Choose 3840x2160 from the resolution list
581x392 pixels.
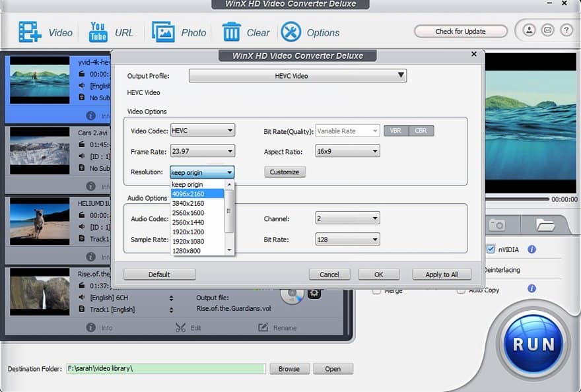(x=188, y=203)
